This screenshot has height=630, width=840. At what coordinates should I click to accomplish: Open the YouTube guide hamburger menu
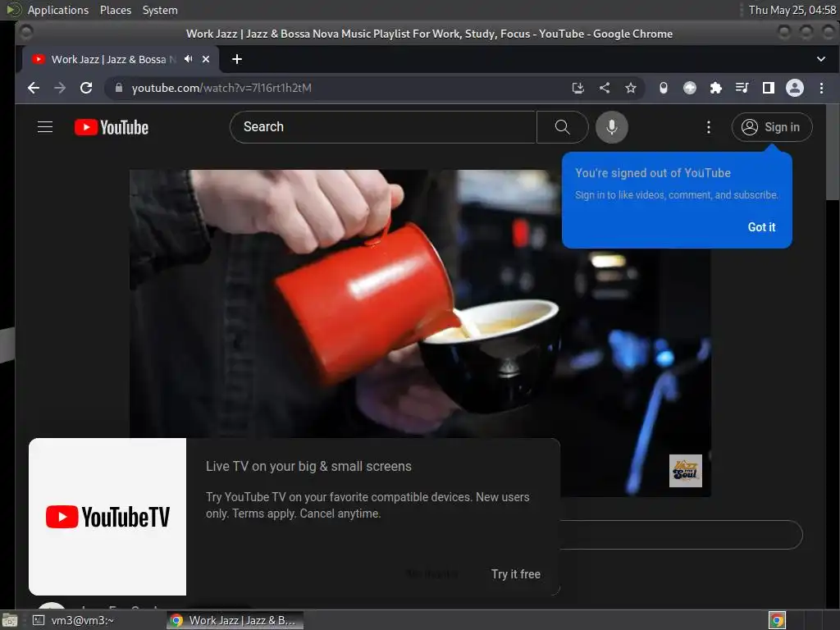45,127
